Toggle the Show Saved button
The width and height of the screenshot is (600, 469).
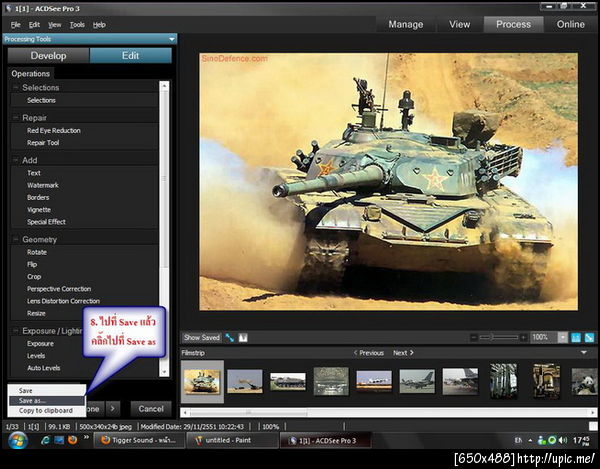pyautogui.click(x=202, y=337)
